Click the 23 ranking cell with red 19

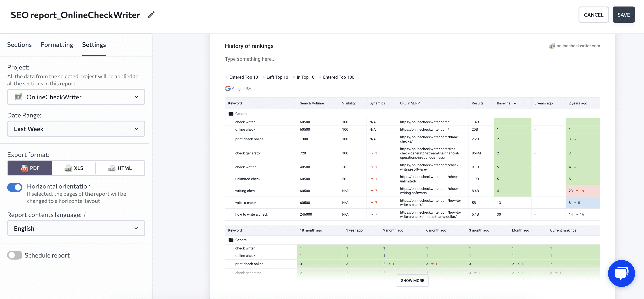tap(582, 191)
